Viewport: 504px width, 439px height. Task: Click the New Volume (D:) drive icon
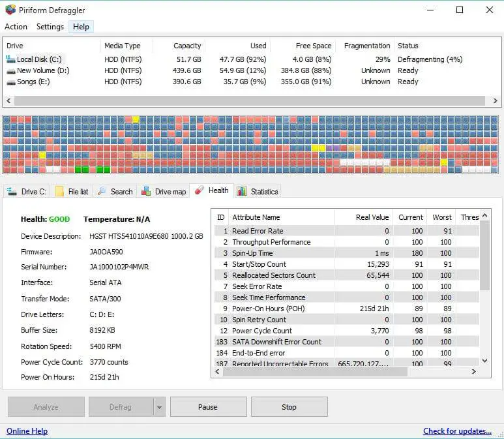coord(11,70)
